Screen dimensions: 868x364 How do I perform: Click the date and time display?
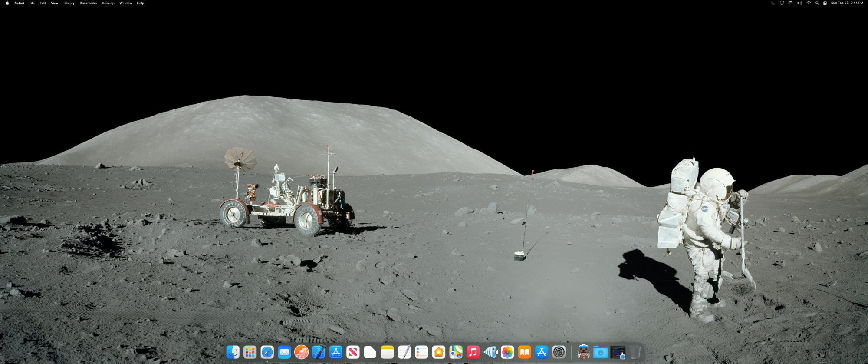[x=847, y=3]
